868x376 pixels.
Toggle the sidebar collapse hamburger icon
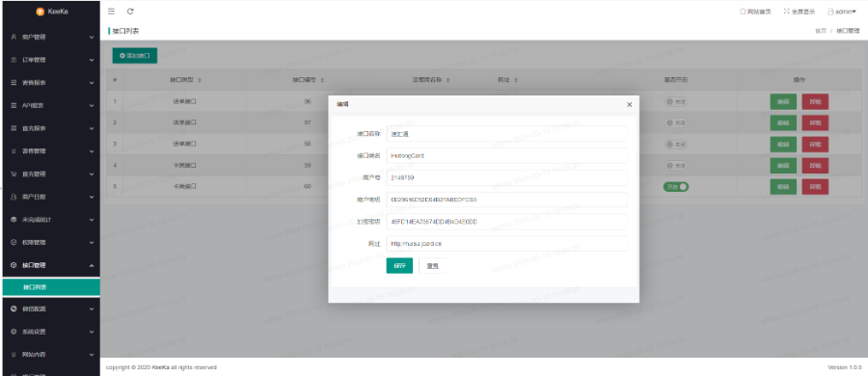click(111, 11)
